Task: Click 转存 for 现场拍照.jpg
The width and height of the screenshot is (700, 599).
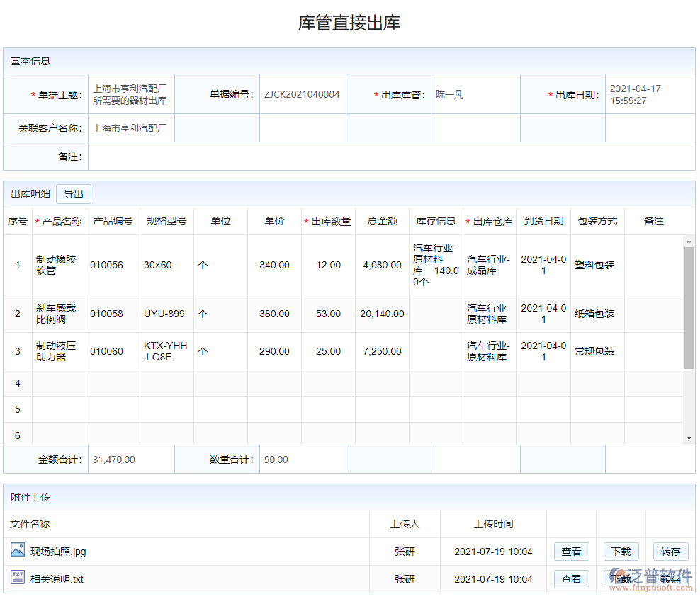Action: pos(670,552)
